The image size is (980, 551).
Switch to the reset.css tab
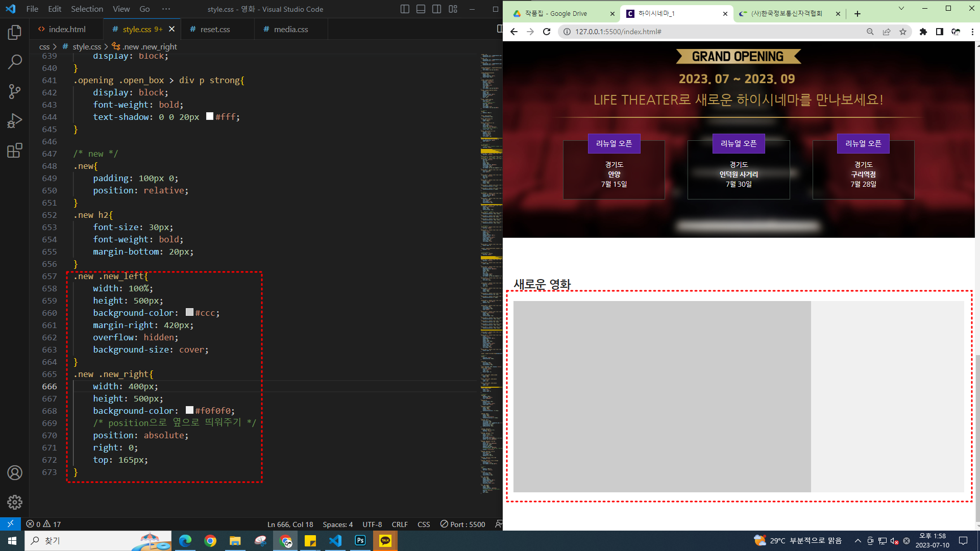[x=215, y=30]
